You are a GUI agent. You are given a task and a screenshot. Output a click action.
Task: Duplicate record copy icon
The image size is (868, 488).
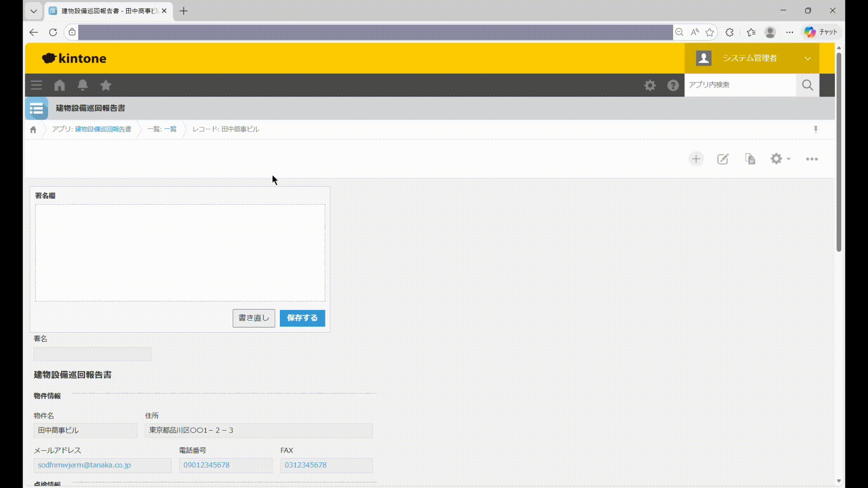[750, 159]
